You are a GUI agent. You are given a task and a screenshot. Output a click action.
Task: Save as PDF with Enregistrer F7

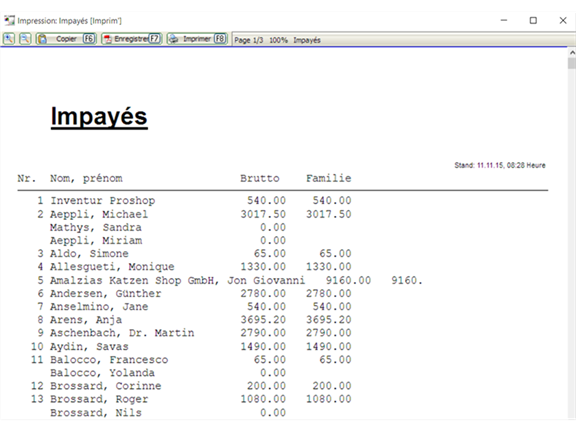click(x=132, y=39)
